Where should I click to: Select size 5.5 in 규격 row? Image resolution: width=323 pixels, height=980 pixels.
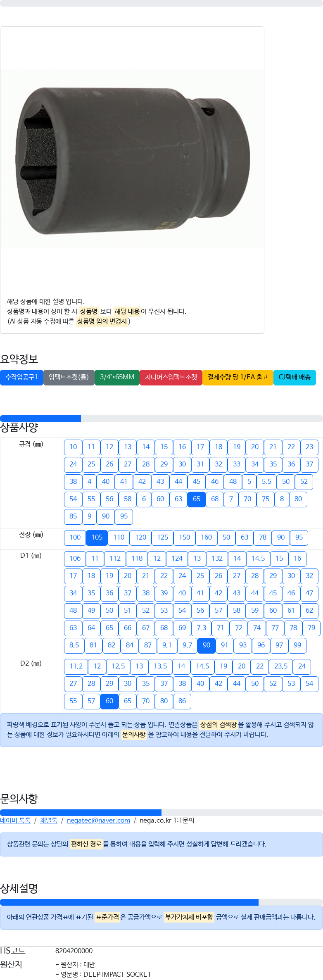coord(267,482)
